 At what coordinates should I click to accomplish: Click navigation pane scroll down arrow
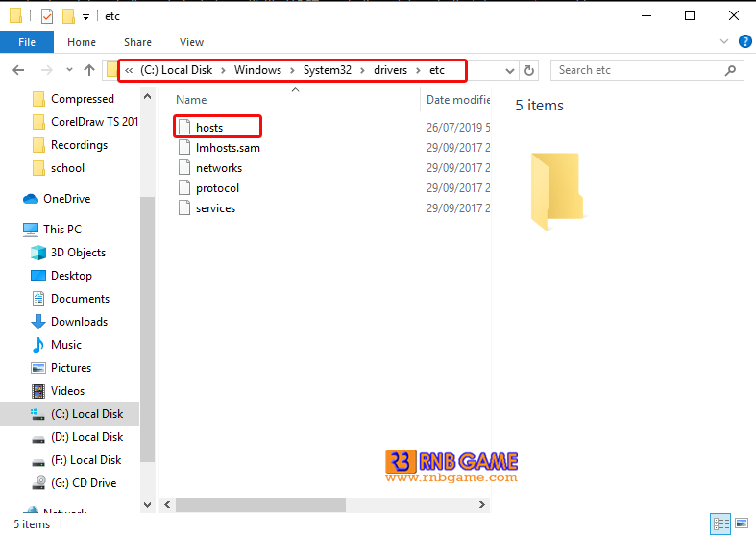click(x=148, y=505)
